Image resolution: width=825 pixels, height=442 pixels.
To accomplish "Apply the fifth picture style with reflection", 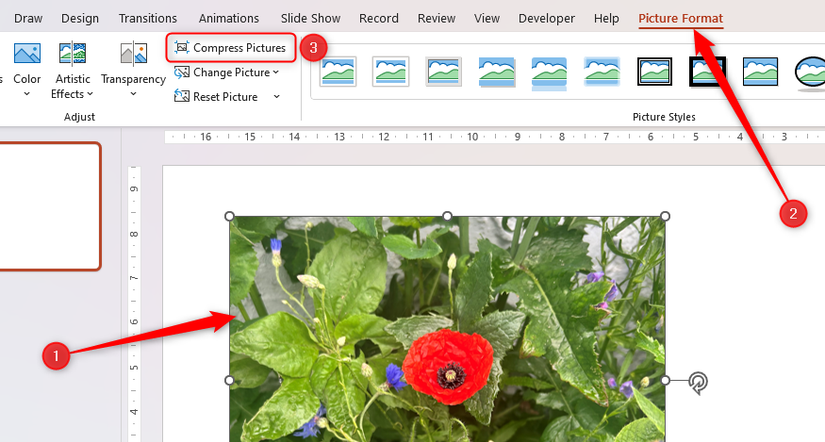I will [x=549, y=74].
